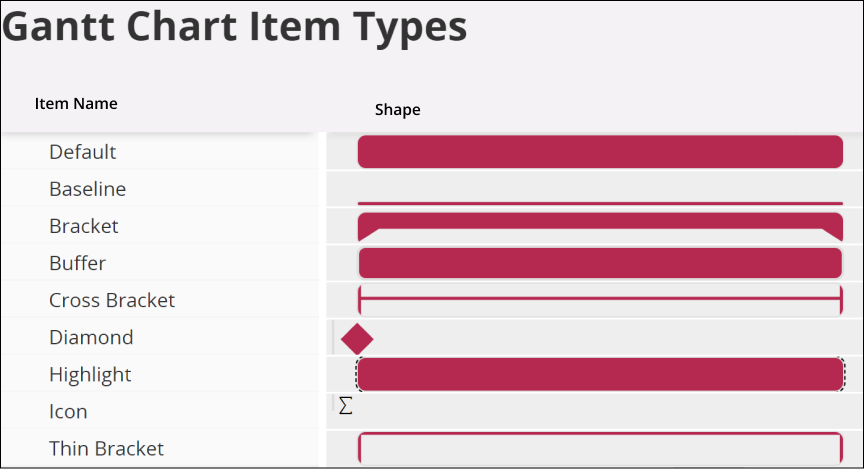Click the Buffer bar shape

[600, 263]
